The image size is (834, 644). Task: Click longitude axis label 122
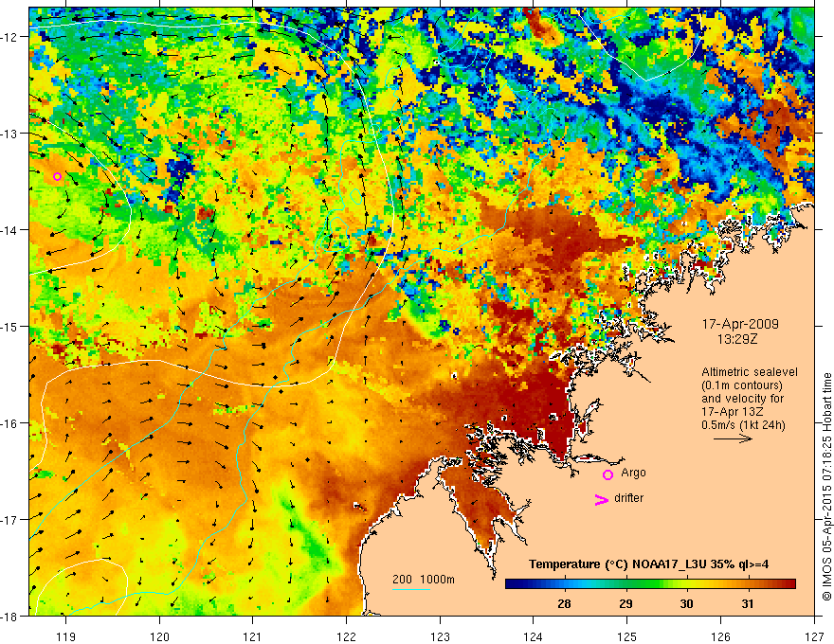click(x=346, y=636)
